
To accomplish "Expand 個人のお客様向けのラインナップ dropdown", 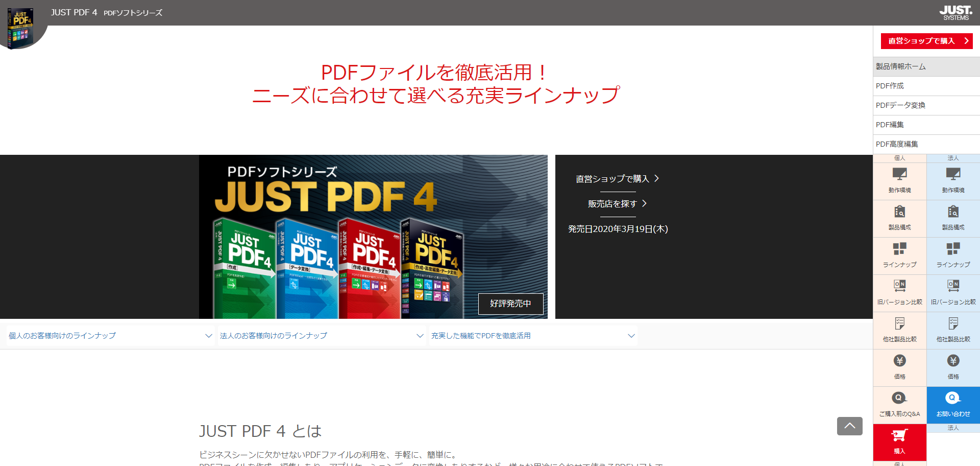I will pos(110,336).
